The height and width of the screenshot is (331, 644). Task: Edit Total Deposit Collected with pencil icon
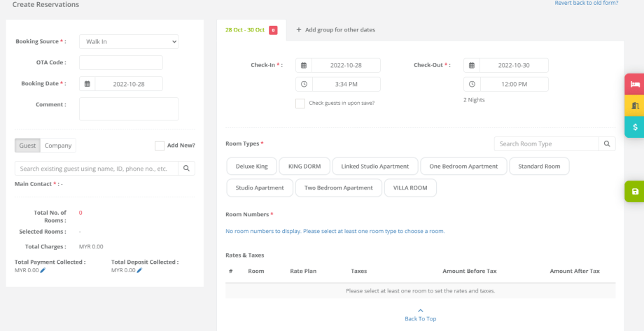tap(139, 270)
